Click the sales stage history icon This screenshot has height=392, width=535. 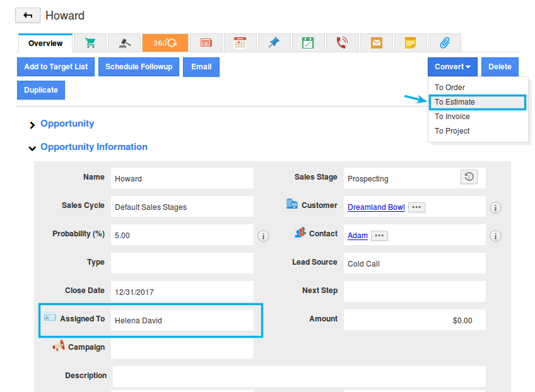[x=469, y=177]
